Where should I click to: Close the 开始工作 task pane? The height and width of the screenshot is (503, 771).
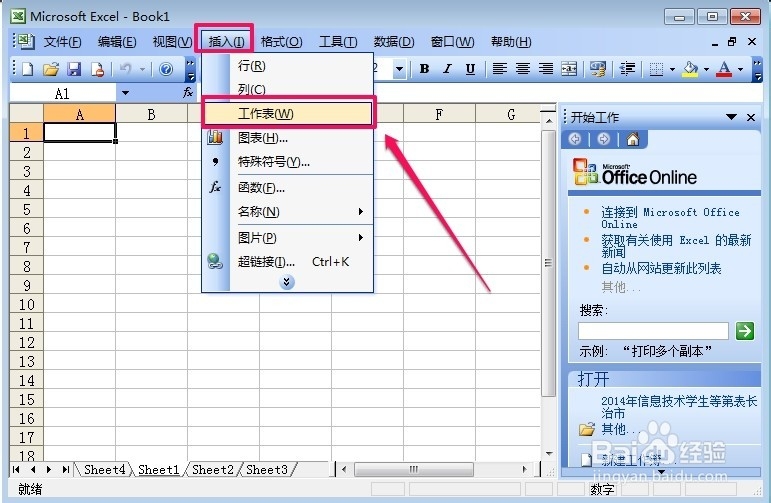coord(751,117)
